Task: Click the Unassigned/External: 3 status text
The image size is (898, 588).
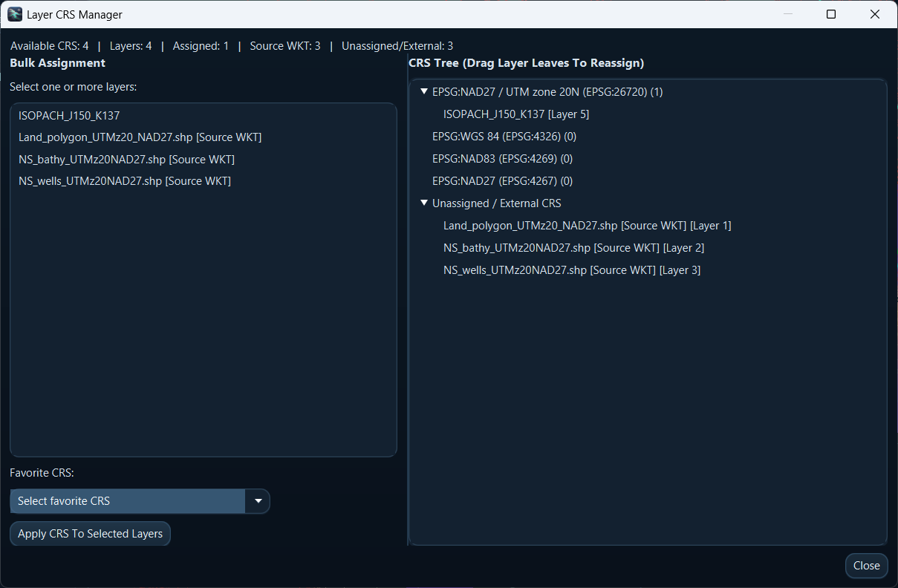Action: pos(397,46)
